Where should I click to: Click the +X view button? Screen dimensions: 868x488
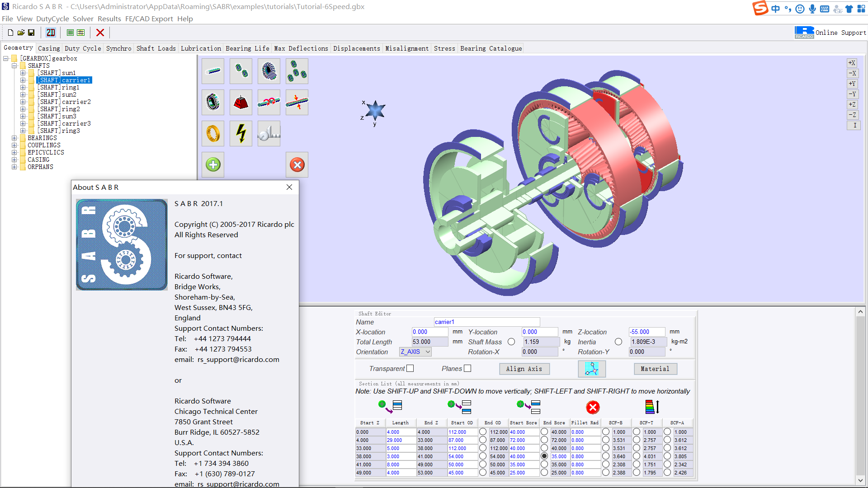(852, 63)
